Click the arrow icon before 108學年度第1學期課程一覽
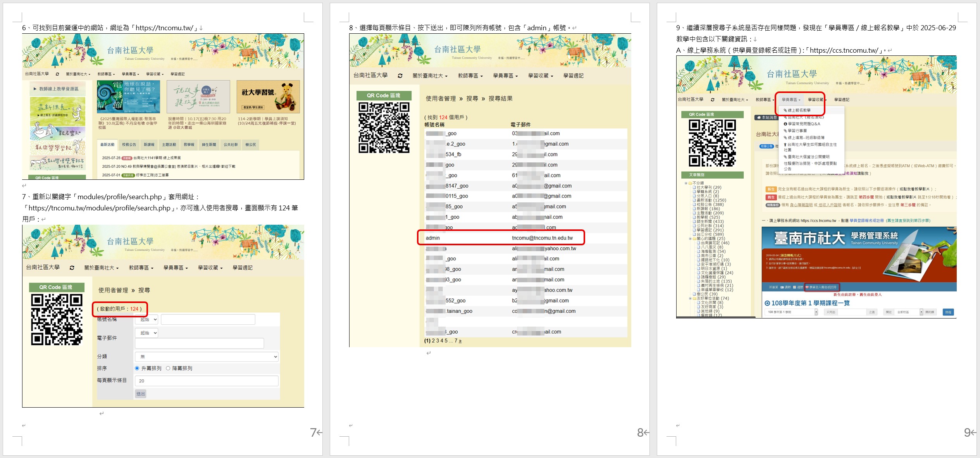 (x=767, y=303)
